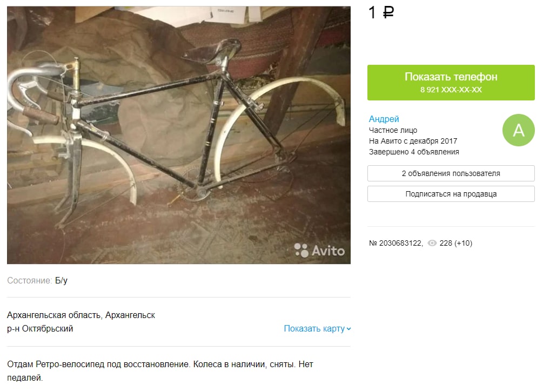Click the listing number № 2030683122
The width and height of the screenshot is (543, 392).
tap(395, 243)
